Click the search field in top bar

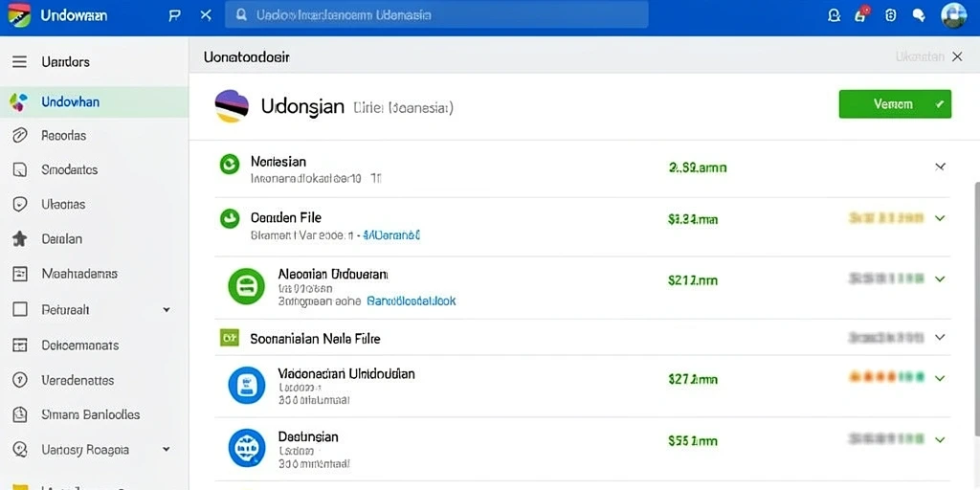436,15
